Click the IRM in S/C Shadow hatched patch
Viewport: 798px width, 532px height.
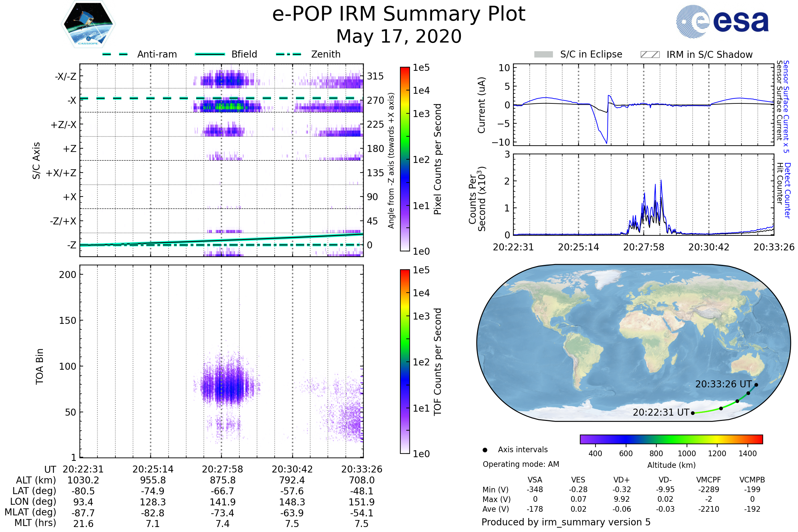tap(650, 55)
